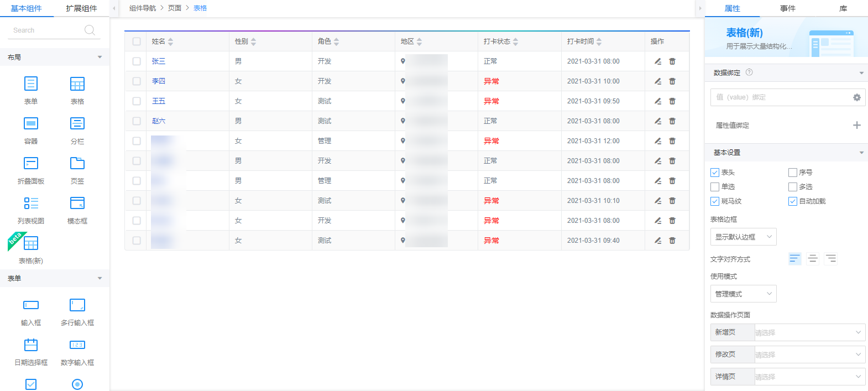Open the 属性 tab

(733, 8)
